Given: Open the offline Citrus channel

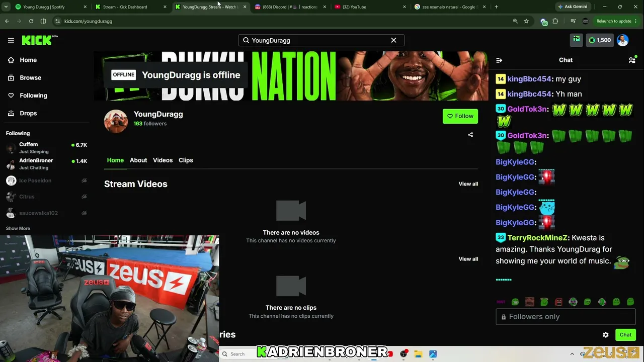Looking at the screenshot, I should (x=46, y=197).
